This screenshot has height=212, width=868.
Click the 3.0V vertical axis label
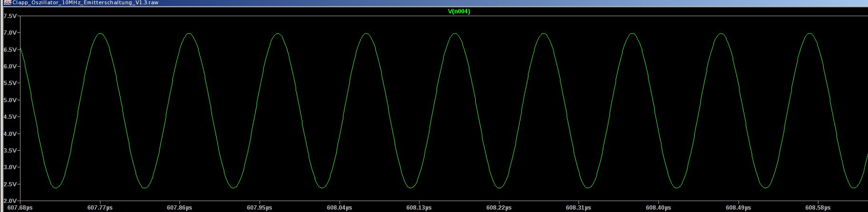click(10, 167)
